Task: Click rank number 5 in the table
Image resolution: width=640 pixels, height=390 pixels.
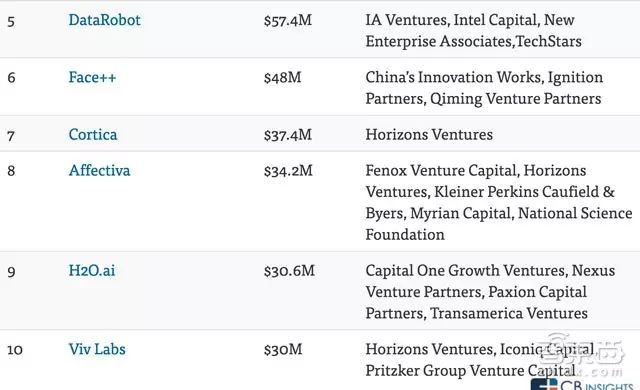Action: click(x=11, y=21)
